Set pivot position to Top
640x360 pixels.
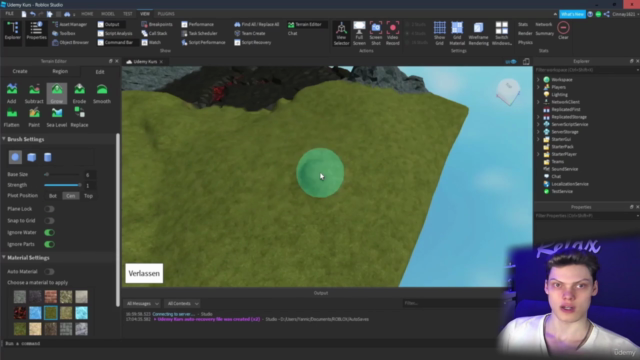coord(88,196)
